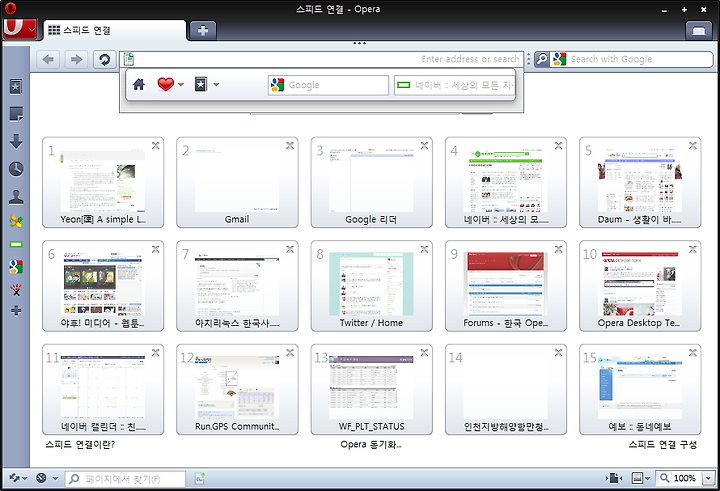
Task: Open the Downloads panel in the sidebar
Action: (16, 141)
